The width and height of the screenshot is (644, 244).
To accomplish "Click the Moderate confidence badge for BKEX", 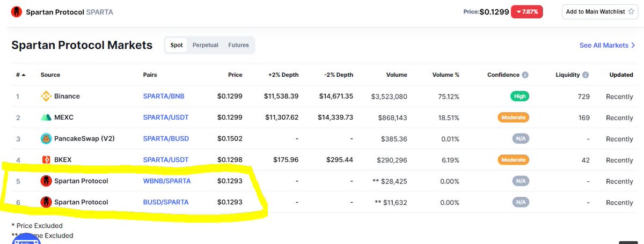I will click(514, 160).
